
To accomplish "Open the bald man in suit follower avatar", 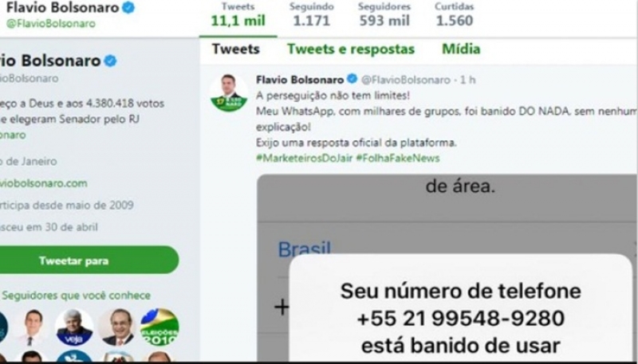I will tap(117, 327).
